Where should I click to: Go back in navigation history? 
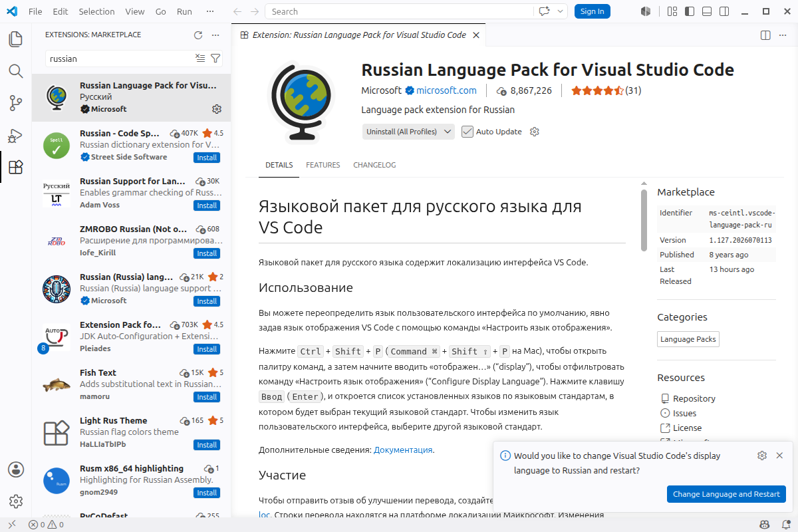(237, 11)
